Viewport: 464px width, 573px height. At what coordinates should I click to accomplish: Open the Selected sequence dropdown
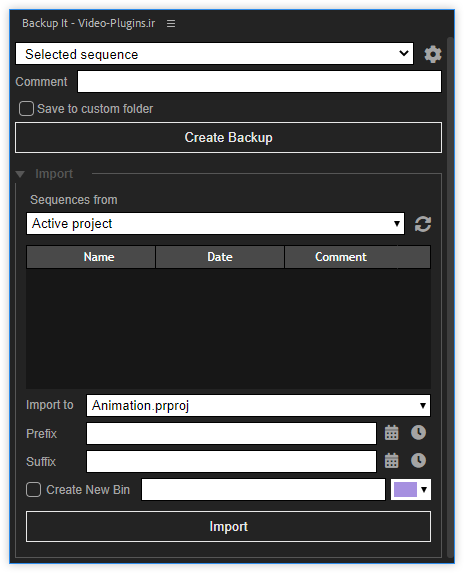(214, 54)
